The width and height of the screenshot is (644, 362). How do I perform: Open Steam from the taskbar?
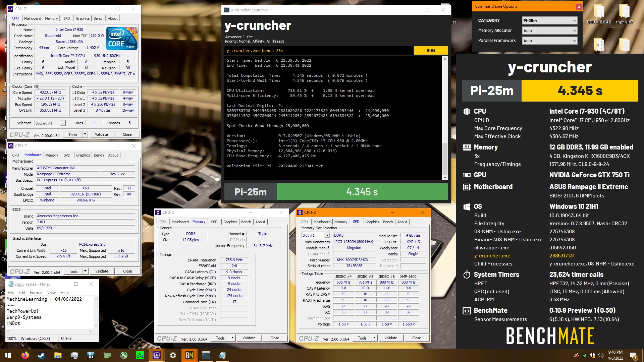[x=41, y=355]
